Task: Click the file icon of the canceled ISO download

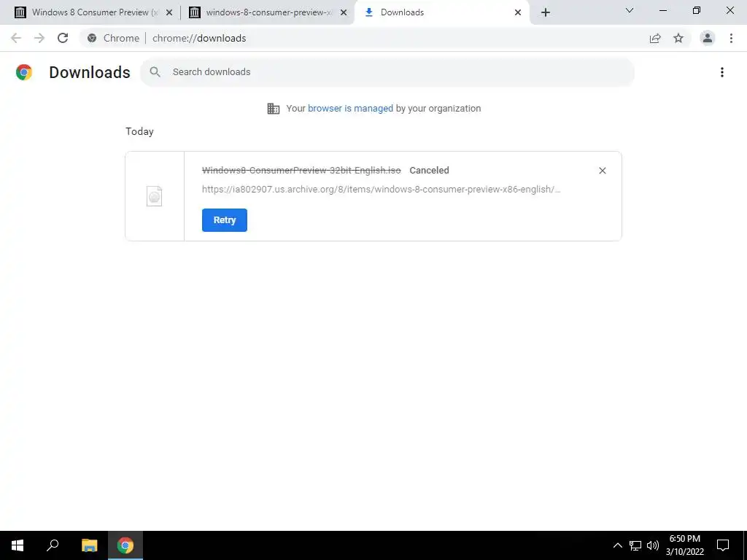Action: point(155,196)
